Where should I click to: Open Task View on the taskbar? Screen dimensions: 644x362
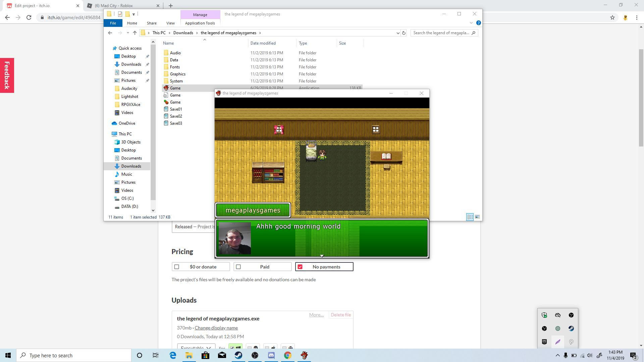(156, 355)
